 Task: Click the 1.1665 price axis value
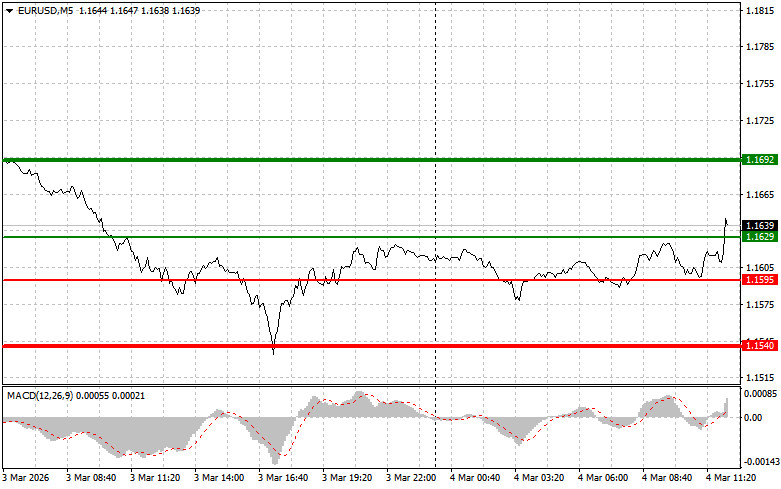click(x=760, y=194)
